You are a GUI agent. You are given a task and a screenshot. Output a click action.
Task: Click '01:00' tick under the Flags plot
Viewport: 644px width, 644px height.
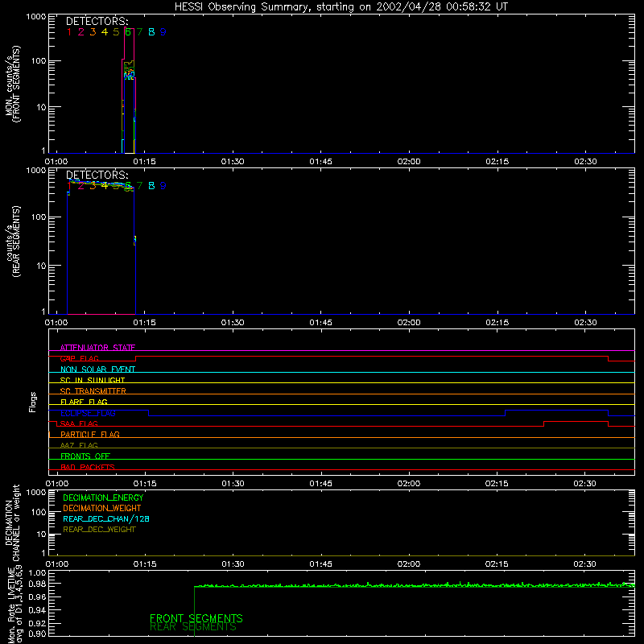[56, 484]
